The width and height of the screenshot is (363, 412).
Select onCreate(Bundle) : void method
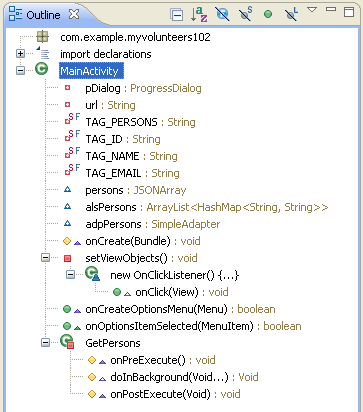pyautogui.click(x=143, y=241)
